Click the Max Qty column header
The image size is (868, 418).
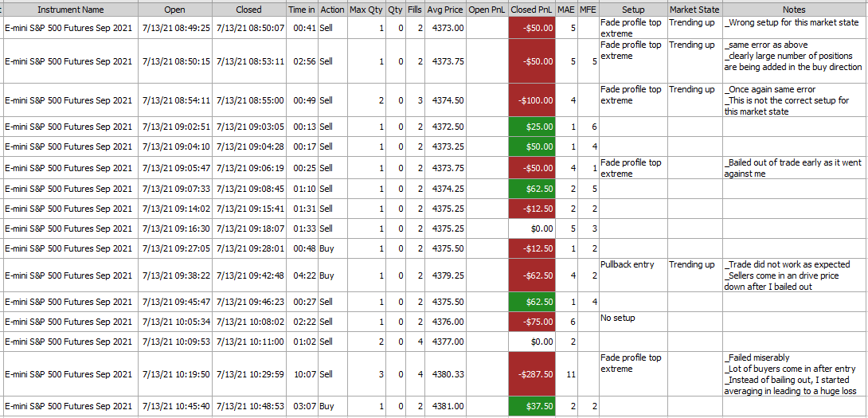pyautogui.click(x=366, y=10)
